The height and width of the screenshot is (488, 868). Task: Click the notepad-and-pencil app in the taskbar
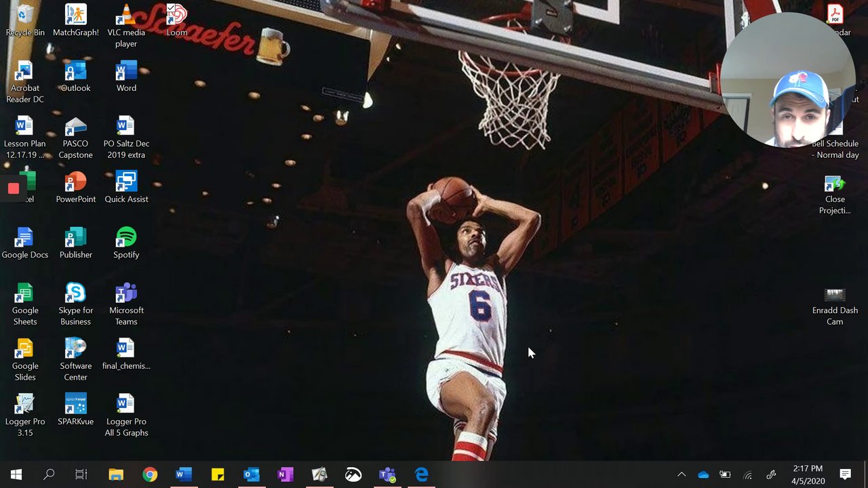319,474
